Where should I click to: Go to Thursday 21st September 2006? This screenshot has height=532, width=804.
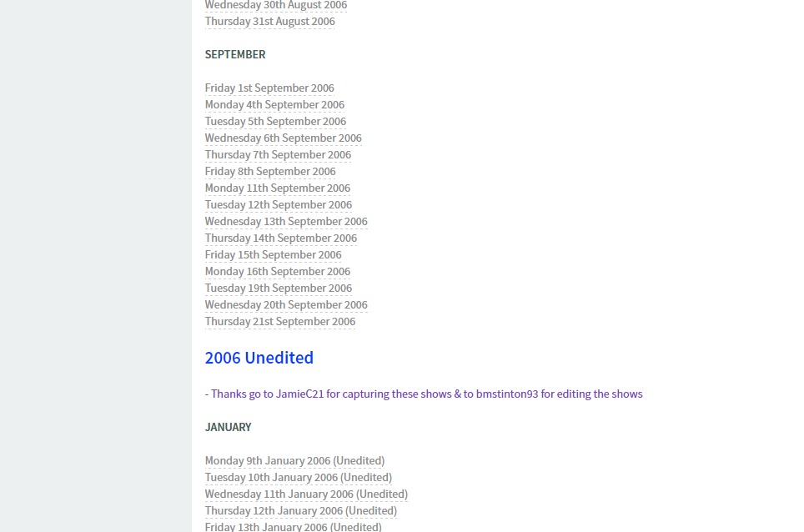point(280,322)
